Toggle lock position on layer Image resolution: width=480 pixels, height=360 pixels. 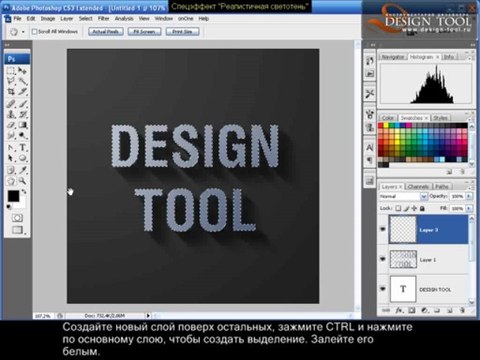414,208
